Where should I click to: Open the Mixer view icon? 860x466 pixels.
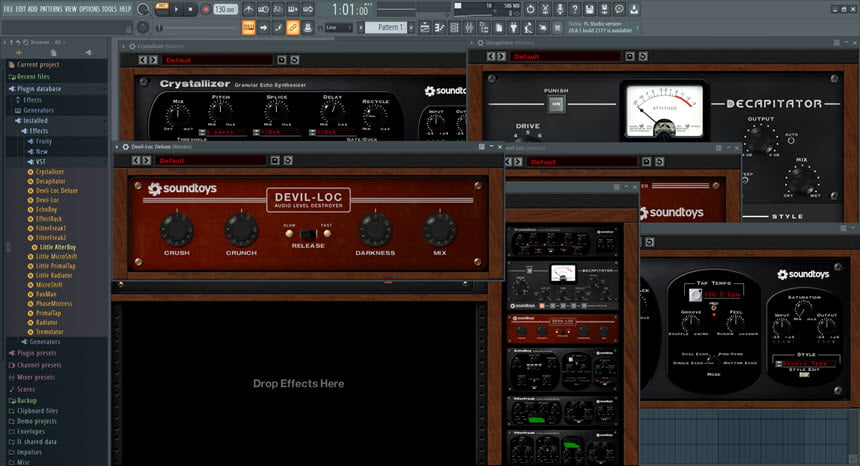[469, 27]
